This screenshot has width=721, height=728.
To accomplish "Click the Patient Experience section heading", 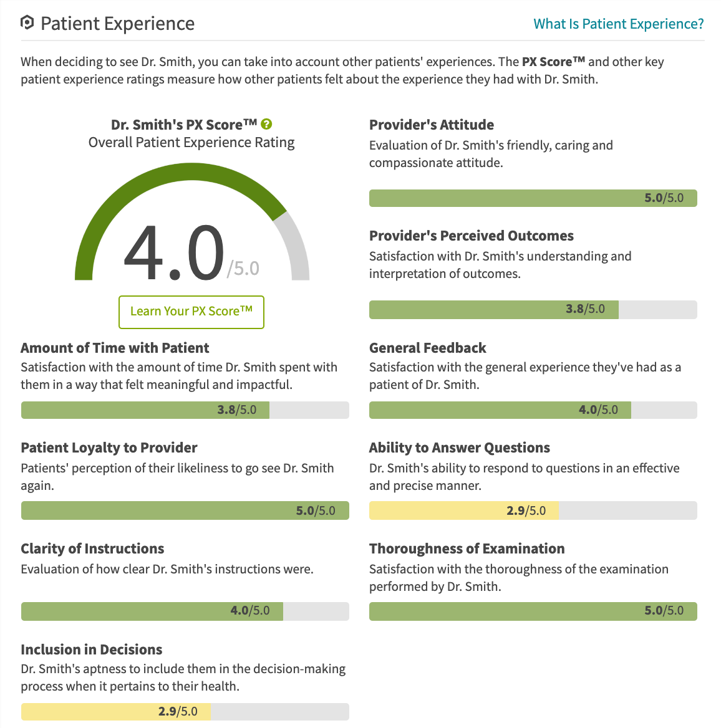I will pos(117,24).
